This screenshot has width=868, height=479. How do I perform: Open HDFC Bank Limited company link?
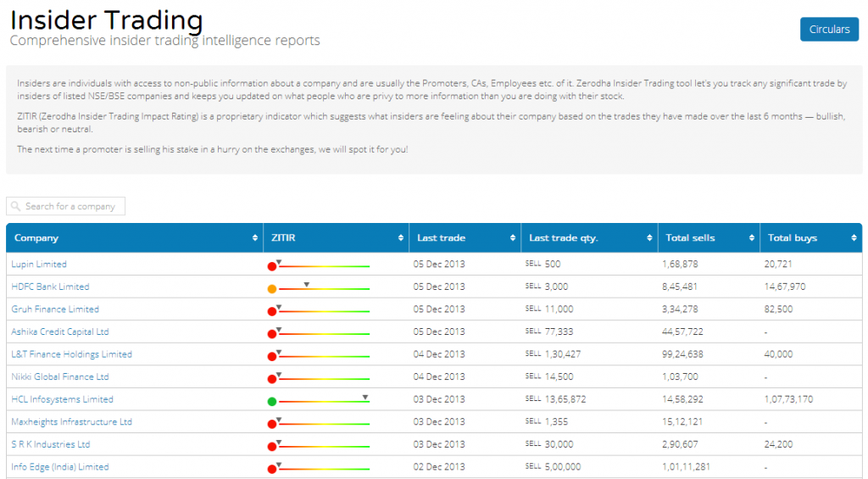point(50,287)
